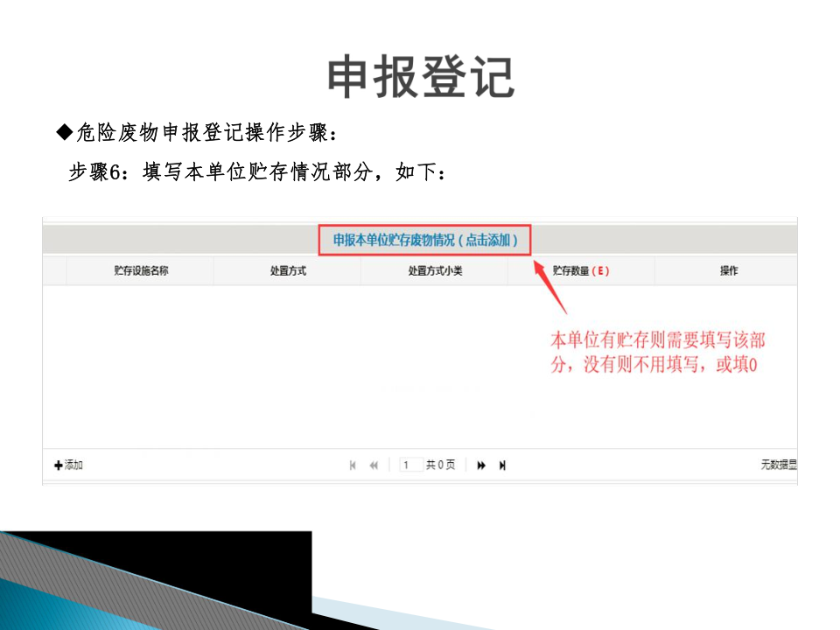Screen dimensions: 840x630
Task: Select the 处置方式小类 column header
Action: pyautogui.click(x=435, y=270)
